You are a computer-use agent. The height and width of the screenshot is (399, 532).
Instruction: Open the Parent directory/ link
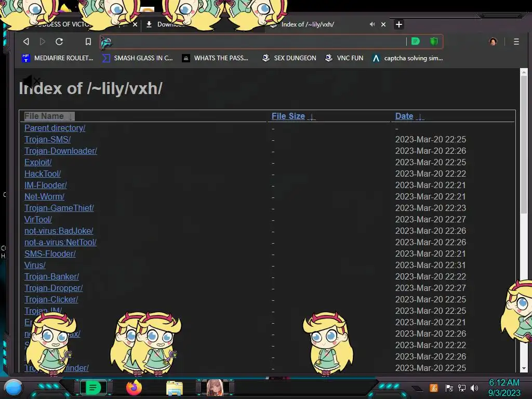55,128
